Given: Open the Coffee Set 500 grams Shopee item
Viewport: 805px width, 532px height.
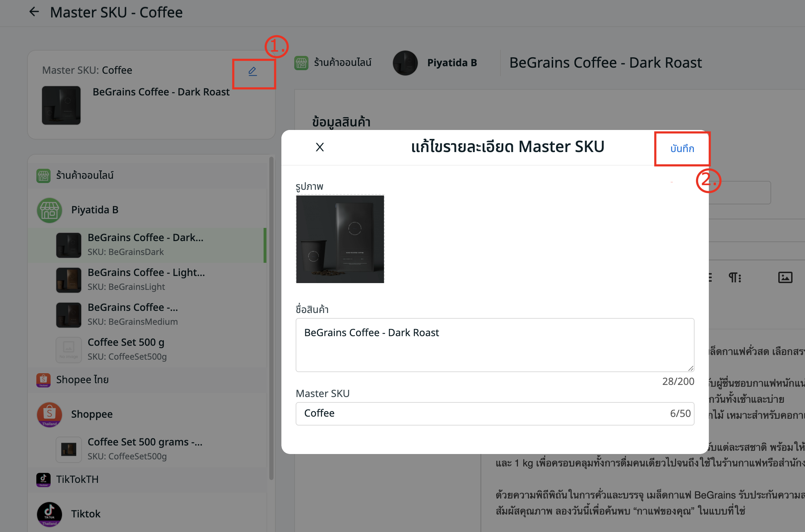Looking at the screenshot, I should 145,449.
